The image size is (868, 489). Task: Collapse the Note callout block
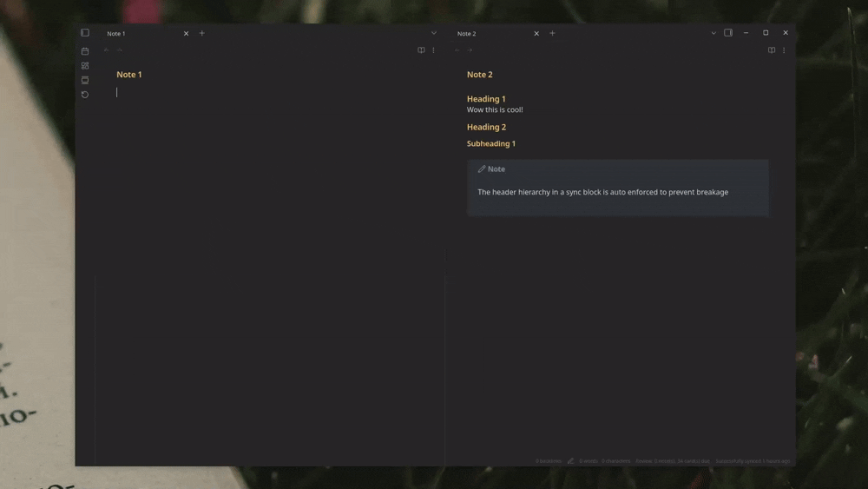tap(491, 169)
